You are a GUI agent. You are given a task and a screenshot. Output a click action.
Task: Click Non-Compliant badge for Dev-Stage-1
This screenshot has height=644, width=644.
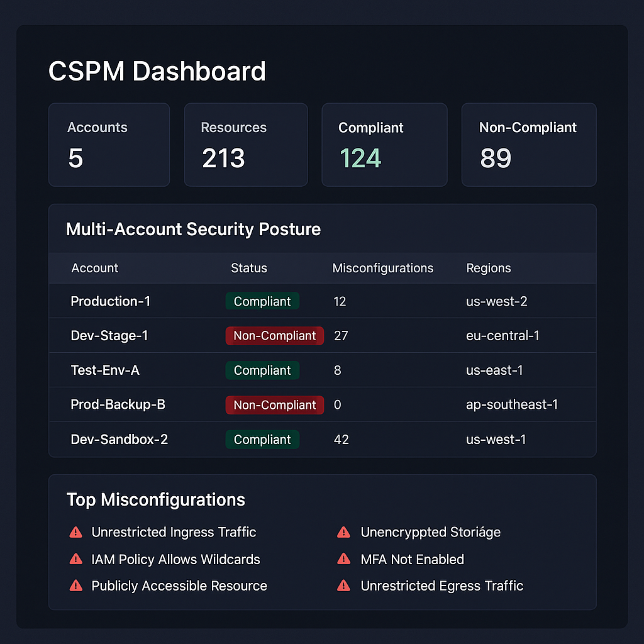(275, 336)
